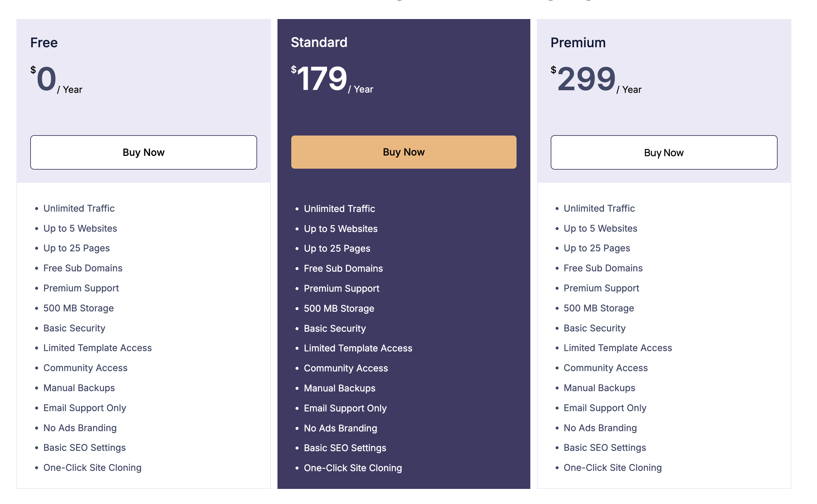Viewport: 817px width, 504px height.
Task: Click Manual Backups in the Premium column
Action: (x=599, y=388)
